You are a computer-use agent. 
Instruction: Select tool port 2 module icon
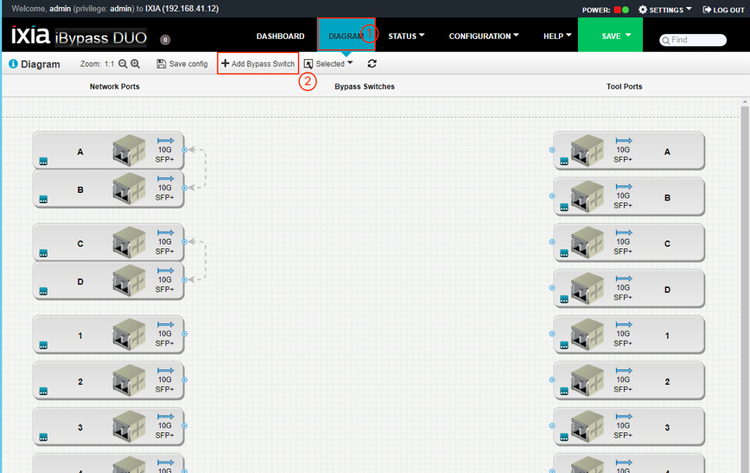(x=587, y=380)
